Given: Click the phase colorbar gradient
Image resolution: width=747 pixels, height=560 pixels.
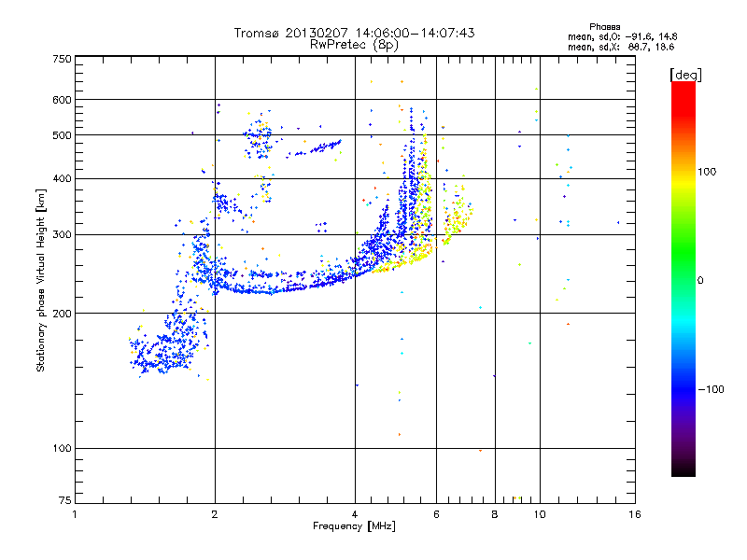Looking at the screenshot, I should coord(684,278).
